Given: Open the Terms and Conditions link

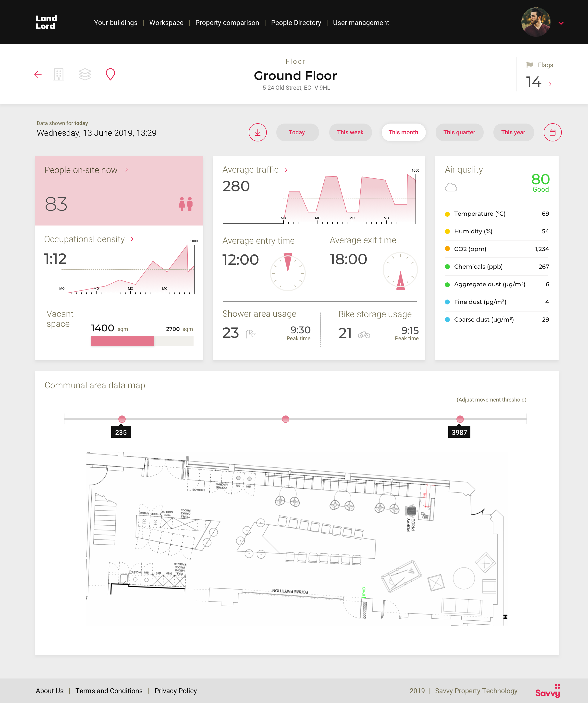Looking at the screenshot, I should pos(109,691).
